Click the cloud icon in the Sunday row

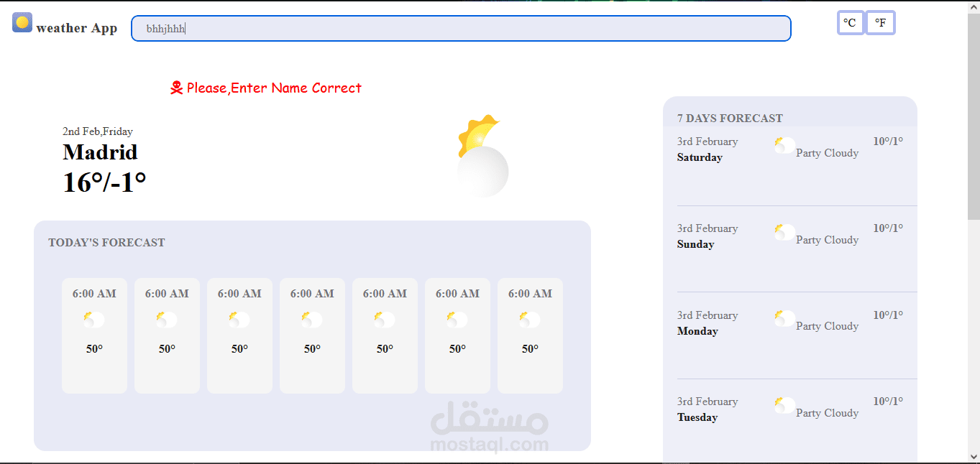(x=784, y=232)
